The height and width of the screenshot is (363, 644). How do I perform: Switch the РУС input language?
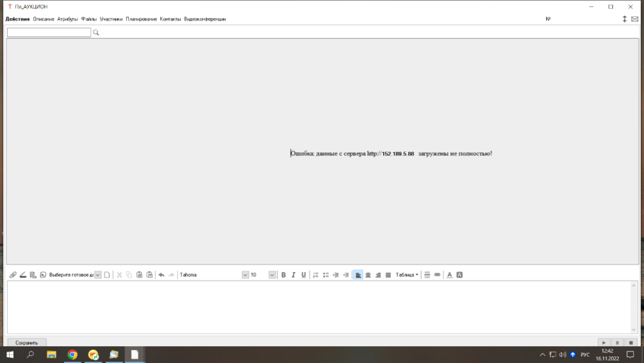tap(585, 355)
